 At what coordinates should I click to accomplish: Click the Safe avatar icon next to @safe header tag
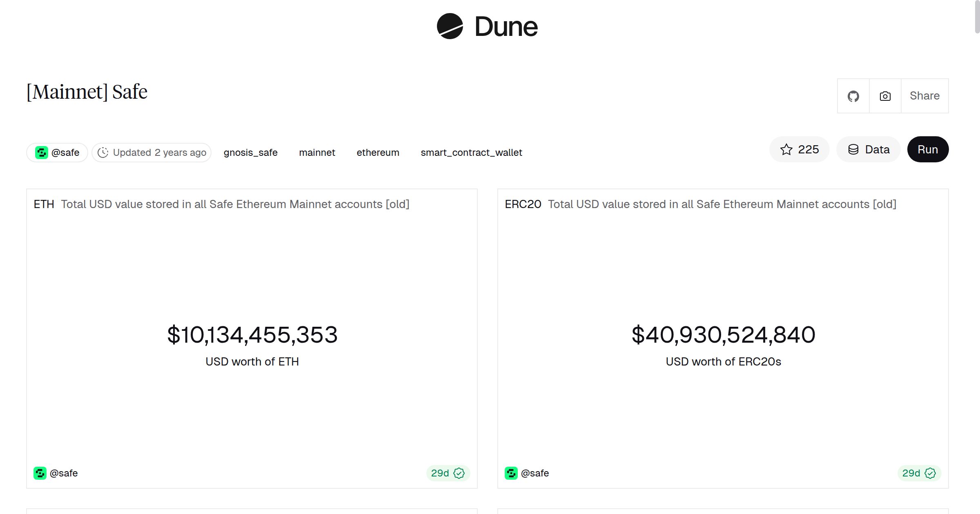42,152
